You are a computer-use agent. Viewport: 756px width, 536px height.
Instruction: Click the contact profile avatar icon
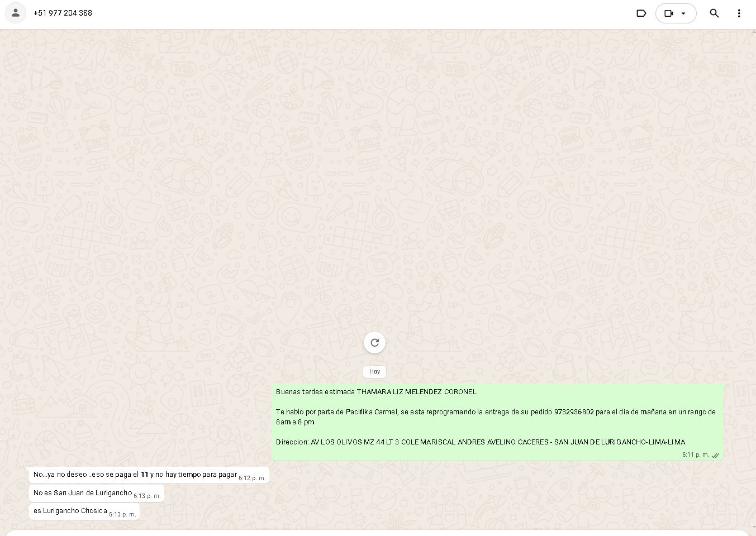pos(16,13)
